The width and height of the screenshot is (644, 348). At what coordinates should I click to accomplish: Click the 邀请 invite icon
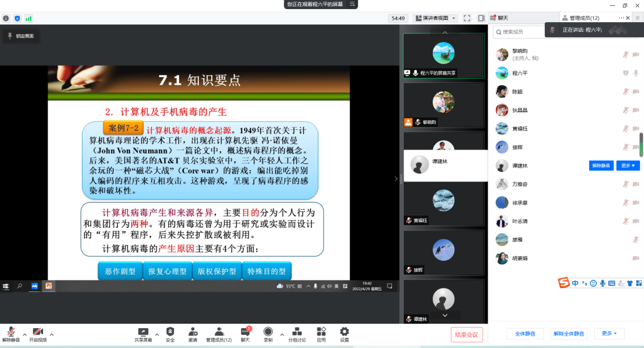point(193,334)
